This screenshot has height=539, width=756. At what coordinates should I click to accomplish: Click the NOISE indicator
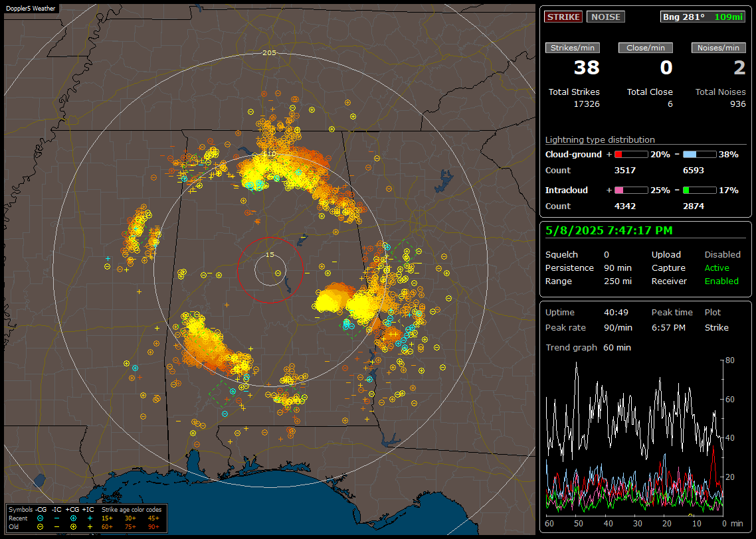point(606,17)
